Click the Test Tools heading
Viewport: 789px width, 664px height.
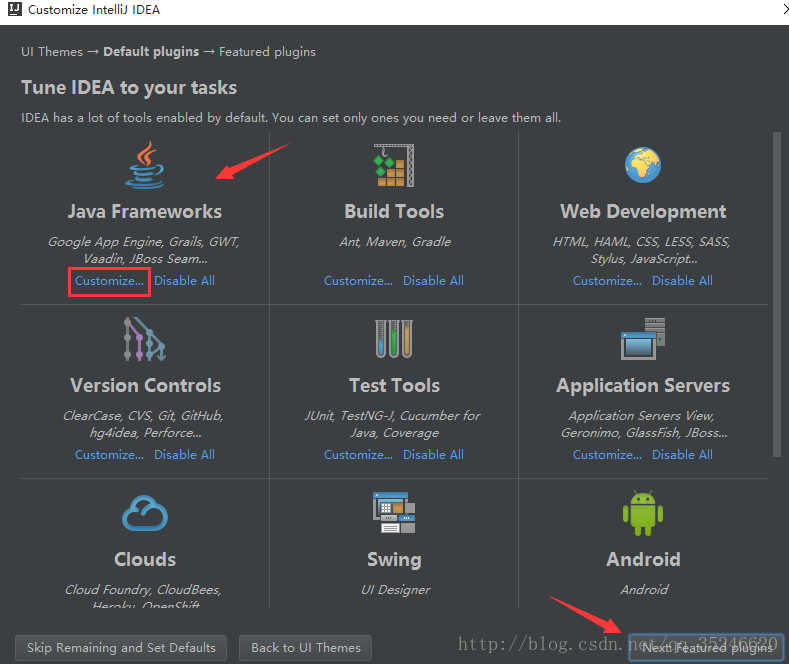pos(394,385)
